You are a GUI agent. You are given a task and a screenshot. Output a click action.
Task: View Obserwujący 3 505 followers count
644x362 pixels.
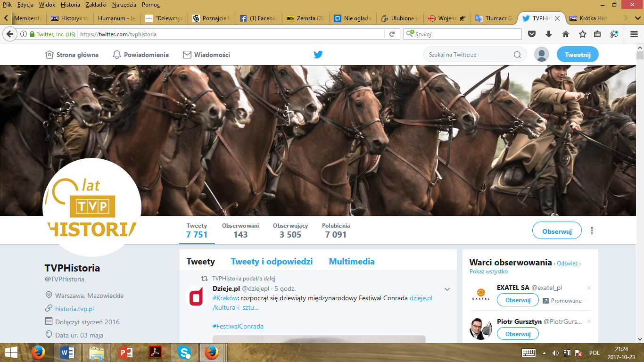[x=290, y=230]
